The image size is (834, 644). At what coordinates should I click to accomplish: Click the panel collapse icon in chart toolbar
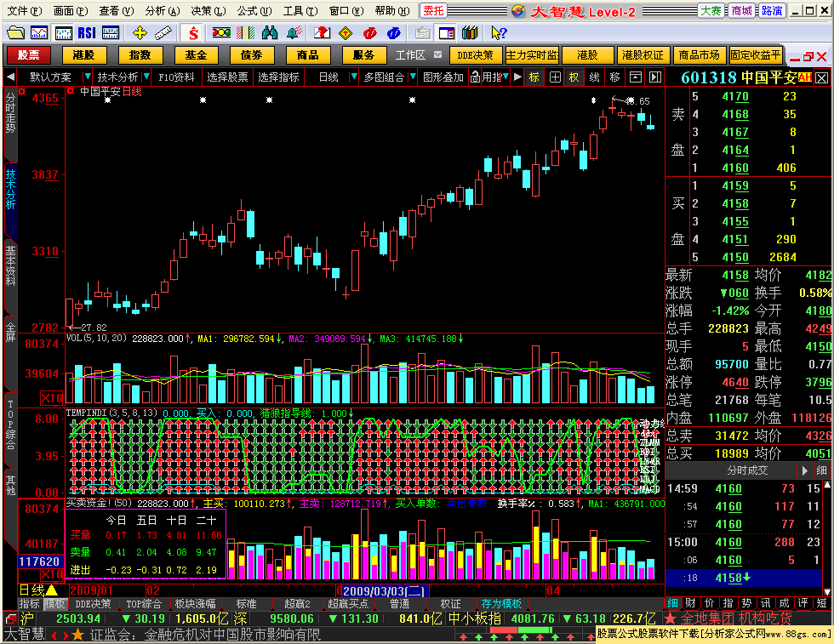coord(636,77)
